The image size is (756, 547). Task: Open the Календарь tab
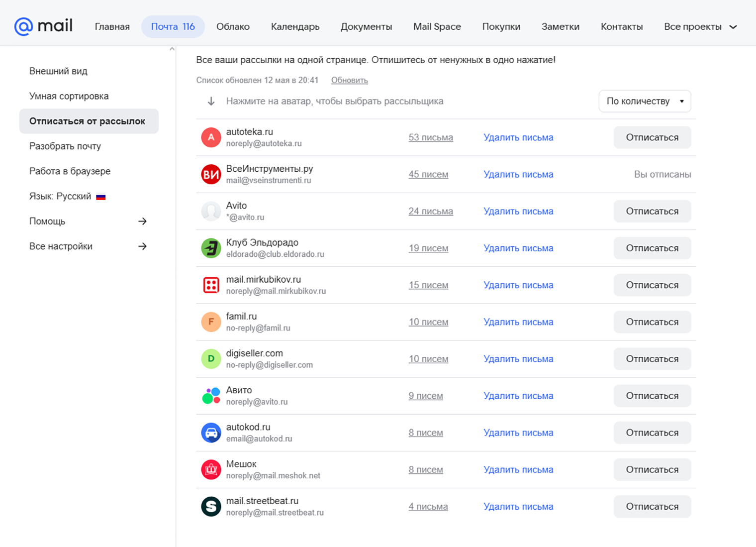[x=295, y=26]
